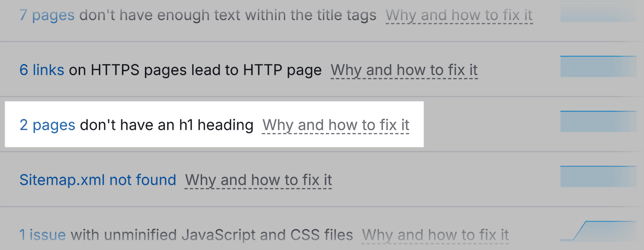Screen dimensions: 644x250
Task: Click 'Why and how to fix it' for HTTP links
Action: click(x=404, y=70)
